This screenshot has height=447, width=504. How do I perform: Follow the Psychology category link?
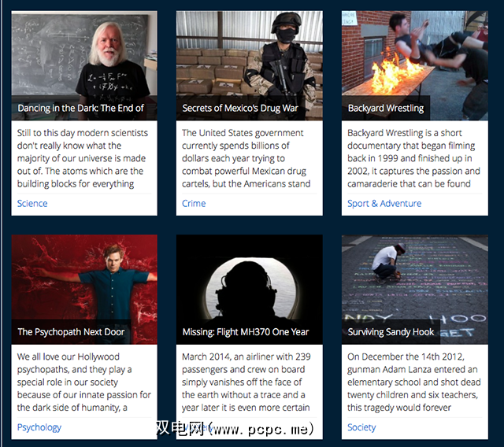click(x=39, y=427)
